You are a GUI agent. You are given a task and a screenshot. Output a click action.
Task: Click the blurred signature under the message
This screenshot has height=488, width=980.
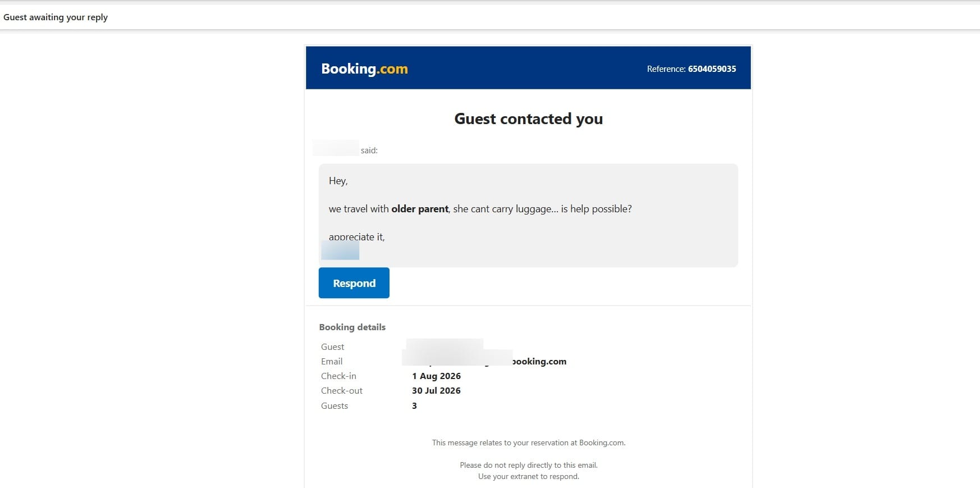(340, 250)
